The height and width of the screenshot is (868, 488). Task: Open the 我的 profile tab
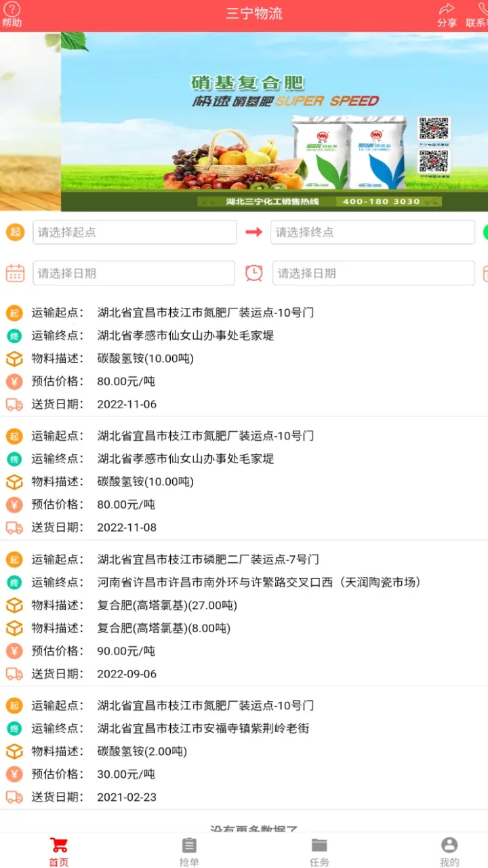point(449,852)
